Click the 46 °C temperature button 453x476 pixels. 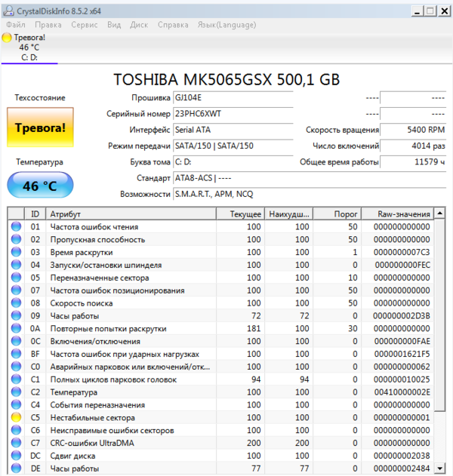(x=40, y=185)
